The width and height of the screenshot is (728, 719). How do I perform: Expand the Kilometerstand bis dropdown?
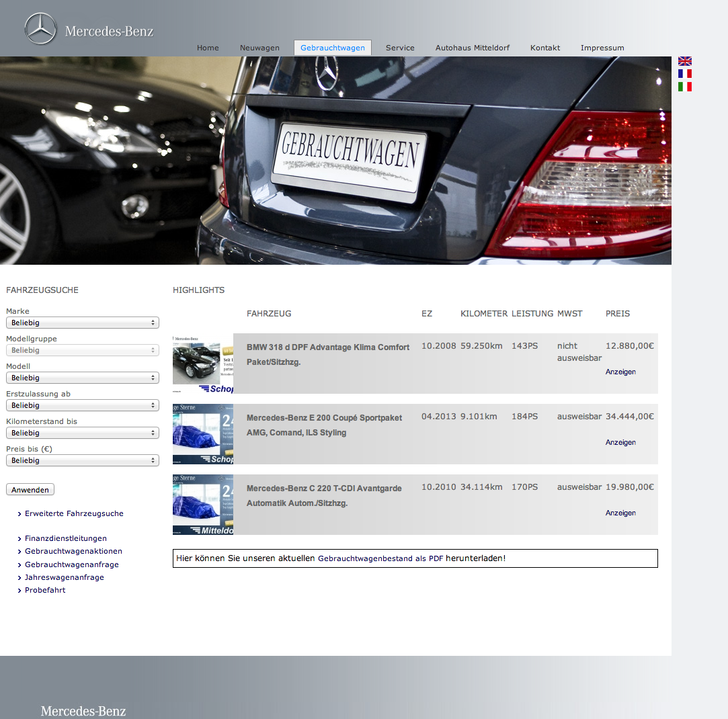(83, 433)
